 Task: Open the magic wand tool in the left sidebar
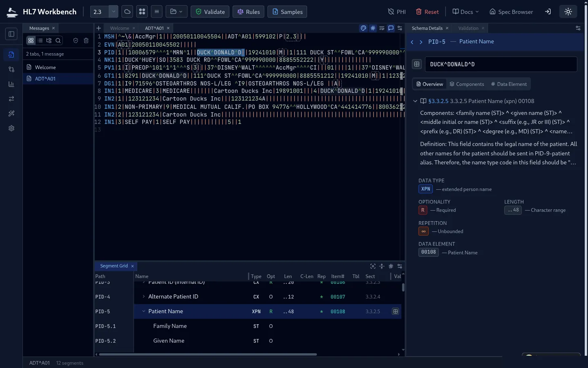[11, 114]
